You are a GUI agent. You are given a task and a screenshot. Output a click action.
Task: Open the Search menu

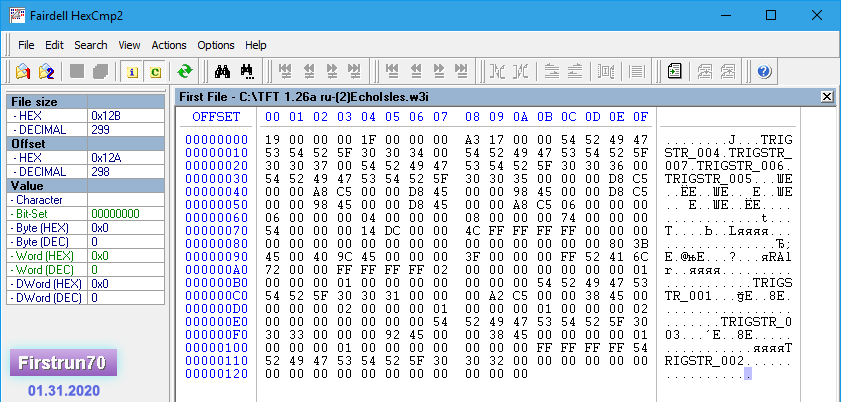[91, 45]
